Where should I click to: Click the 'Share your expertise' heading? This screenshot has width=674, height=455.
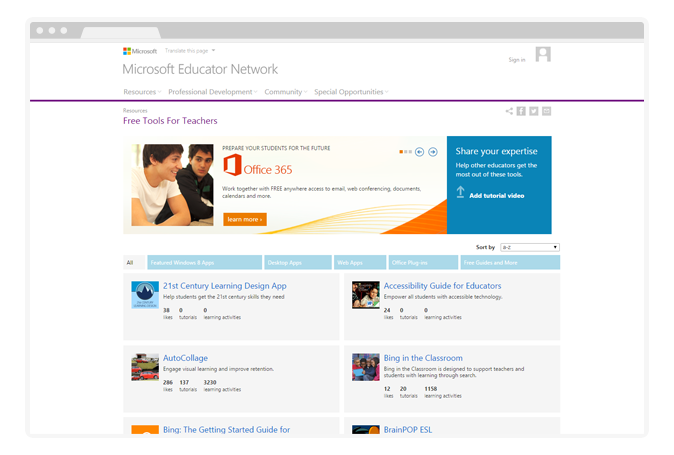[496, 151]
